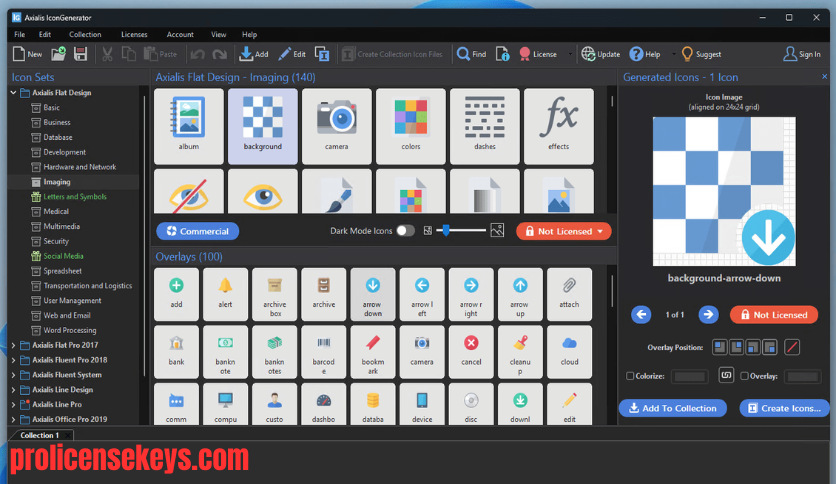
Task: Expand Axialis Fluent Pro 2018 set
Action: click(x=13, y=360)
